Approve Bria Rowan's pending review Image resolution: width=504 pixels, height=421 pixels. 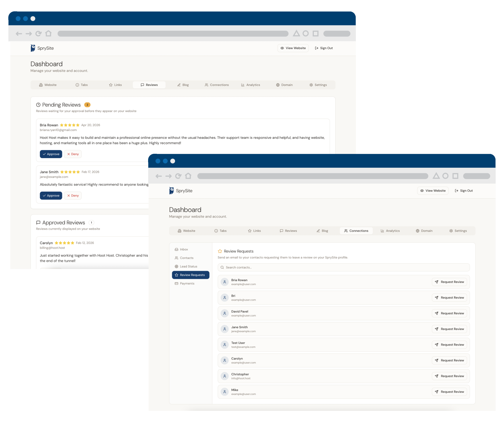(51, 154)
